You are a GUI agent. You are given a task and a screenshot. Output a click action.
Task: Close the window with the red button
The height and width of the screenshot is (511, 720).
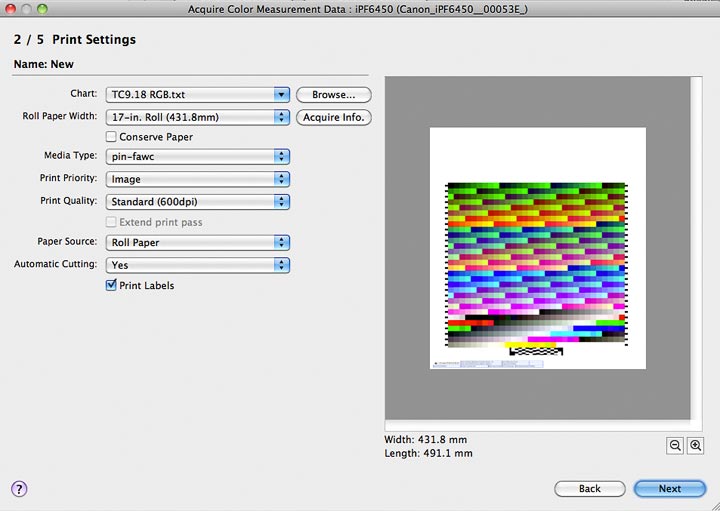[10, 8]
